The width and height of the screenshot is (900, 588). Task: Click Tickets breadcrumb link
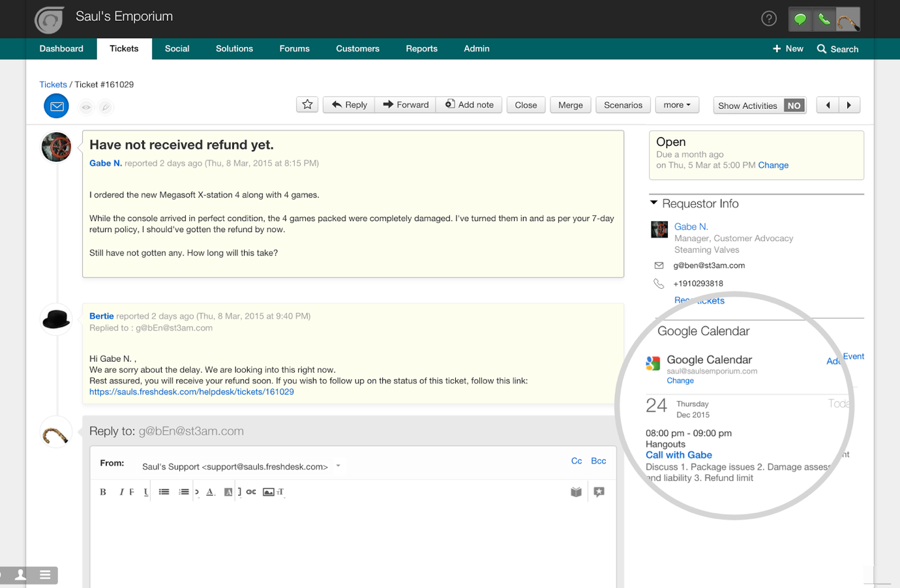point(53,85)
